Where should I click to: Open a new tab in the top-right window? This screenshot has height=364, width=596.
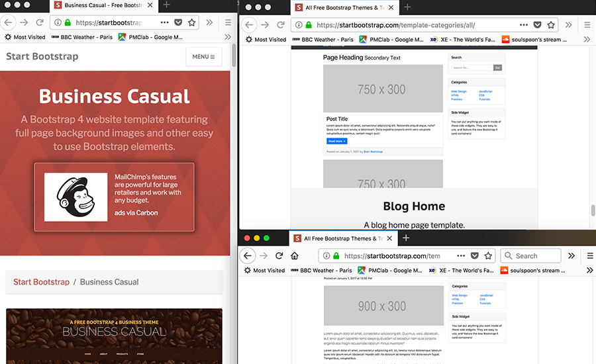pyautogui.click(x=407, y=7)
